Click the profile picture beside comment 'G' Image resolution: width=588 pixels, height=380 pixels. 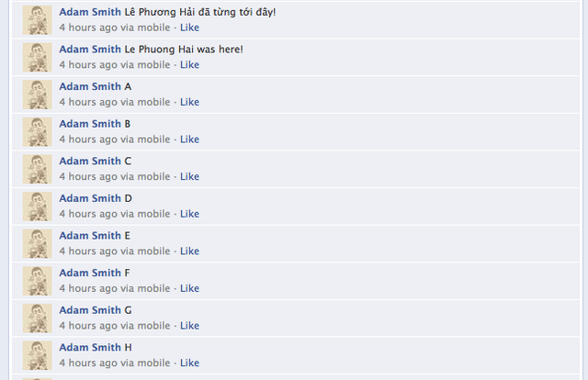pos(37,319)
